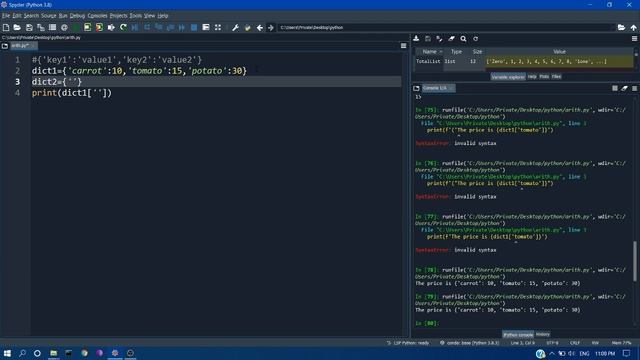
Task: Click the Browse tabs icon in console pane
Action: click(416, 88)
